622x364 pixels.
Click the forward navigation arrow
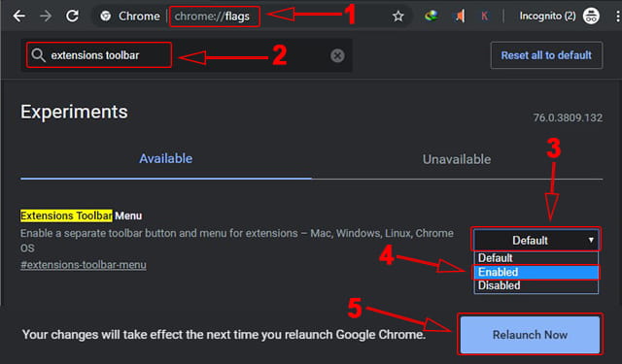(x=46, y=17)
